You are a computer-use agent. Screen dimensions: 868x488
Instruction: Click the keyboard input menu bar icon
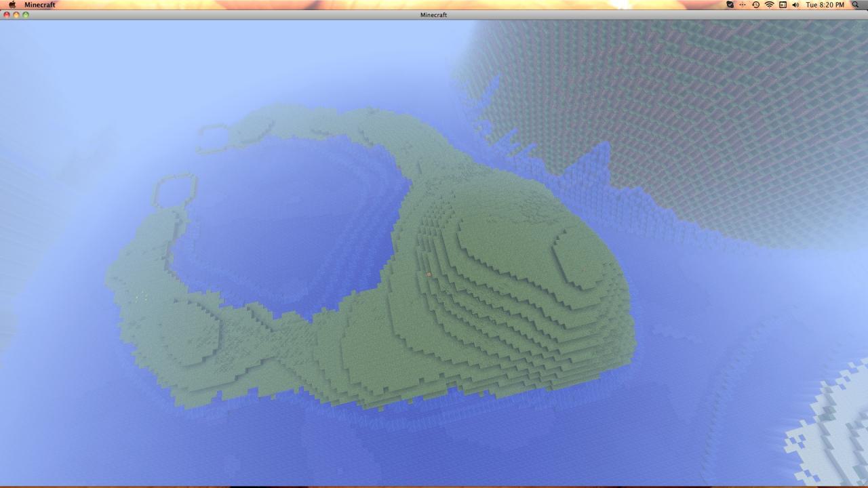point(783,5)
